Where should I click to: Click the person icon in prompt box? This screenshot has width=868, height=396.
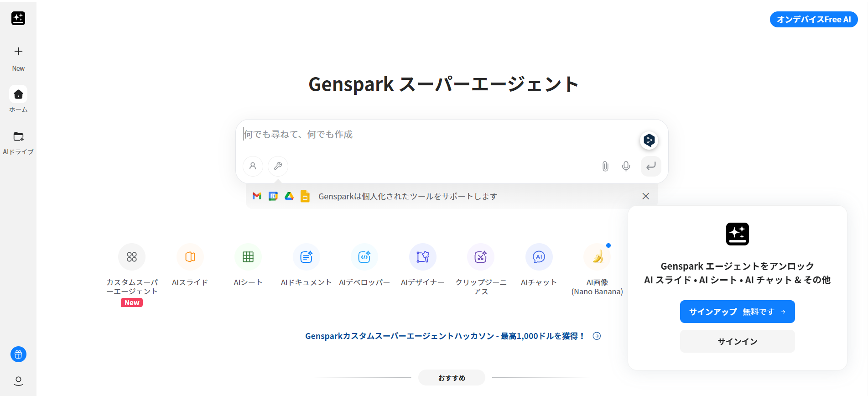253,166
